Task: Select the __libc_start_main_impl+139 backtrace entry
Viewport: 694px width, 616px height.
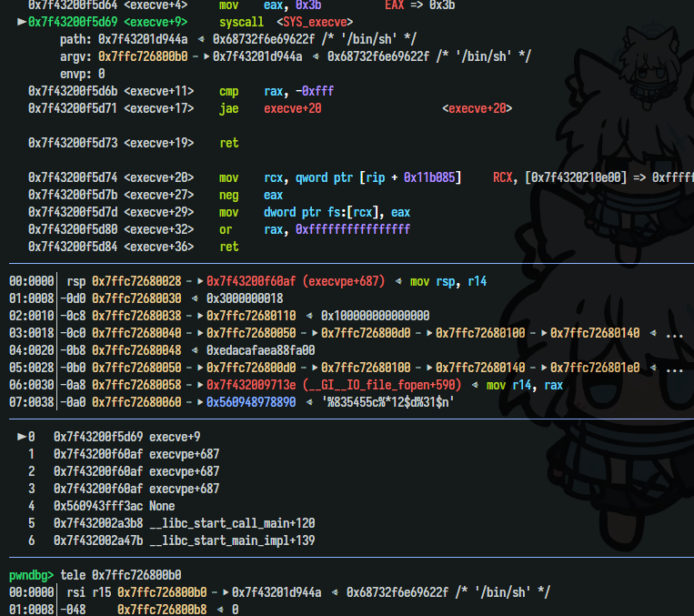Action: 232,540
